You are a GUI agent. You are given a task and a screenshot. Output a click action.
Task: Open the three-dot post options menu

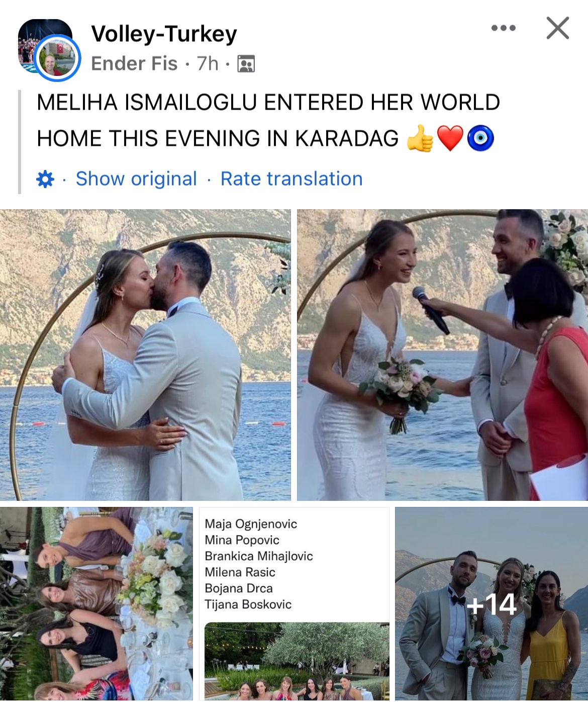tap(503, 28)
